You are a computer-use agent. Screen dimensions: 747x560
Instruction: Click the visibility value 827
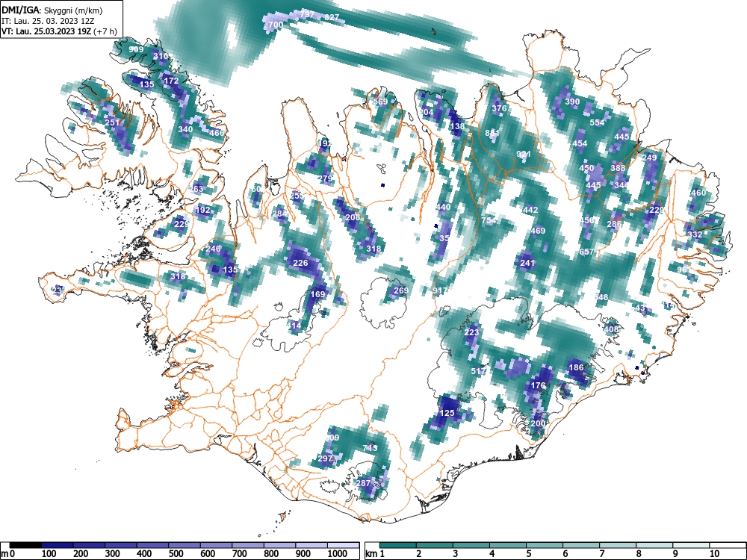pos(332,18)
